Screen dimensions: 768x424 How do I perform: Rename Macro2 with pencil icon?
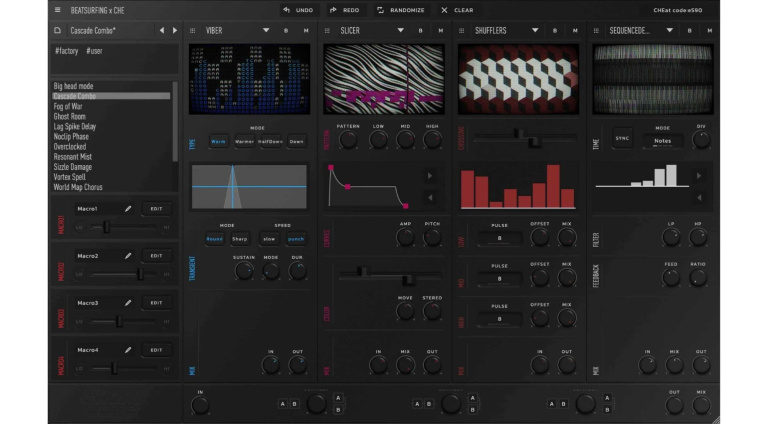(x=128, y=256)
